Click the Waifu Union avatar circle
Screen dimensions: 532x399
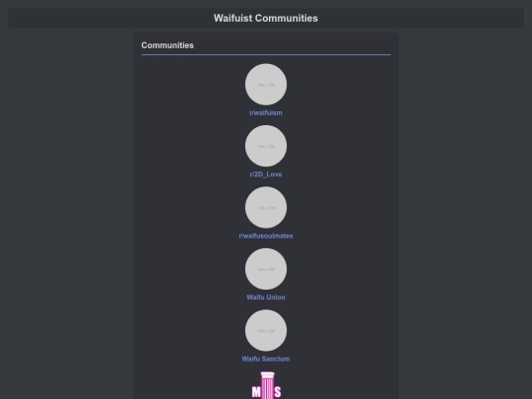click(266, 269)
